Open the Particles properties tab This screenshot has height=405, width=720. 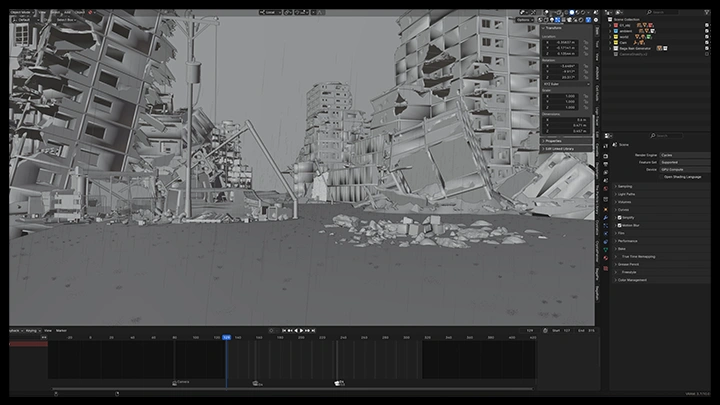[606, 225]
